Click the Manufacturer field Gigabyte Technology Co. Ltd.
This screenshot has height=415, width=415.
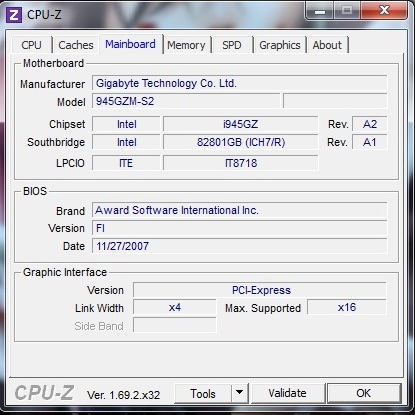coord(240,83)
